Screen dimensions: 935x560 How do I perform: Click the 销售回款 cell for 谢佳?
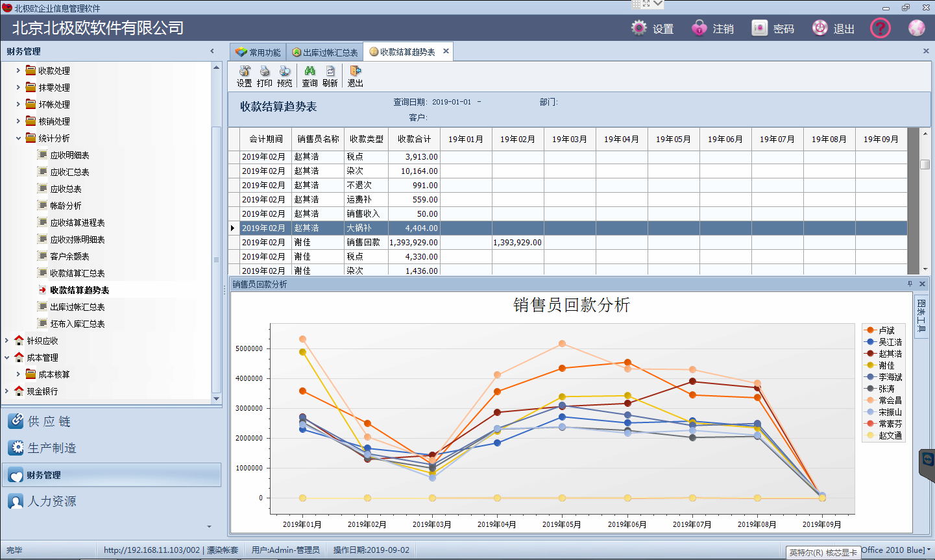click(x=367, y=242)
